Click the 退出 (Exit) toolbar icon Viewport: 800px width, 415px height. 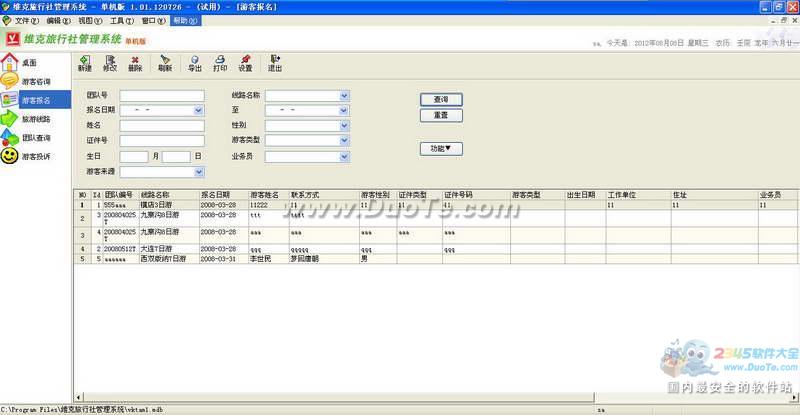tap(274, 63)
